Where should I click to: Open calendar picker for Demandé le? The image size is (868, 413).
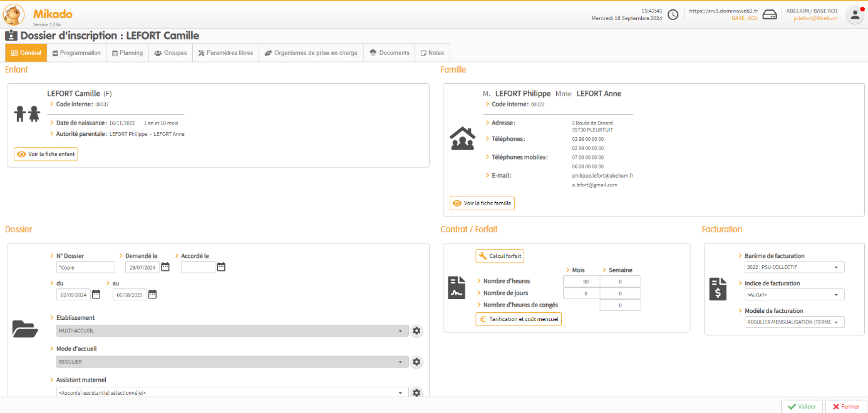tap(165, 267)
